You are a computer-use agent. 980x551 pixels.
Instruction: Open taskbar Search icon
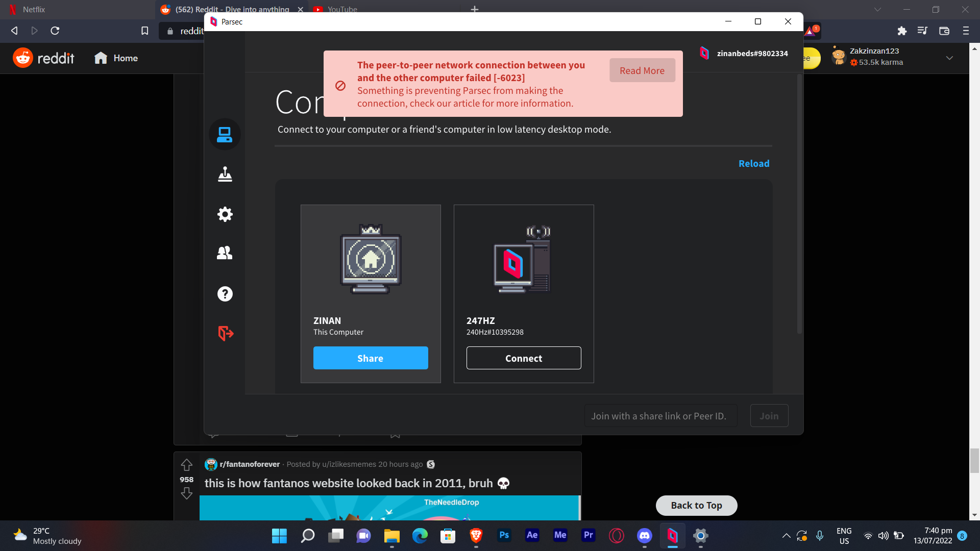pos(307,536)
